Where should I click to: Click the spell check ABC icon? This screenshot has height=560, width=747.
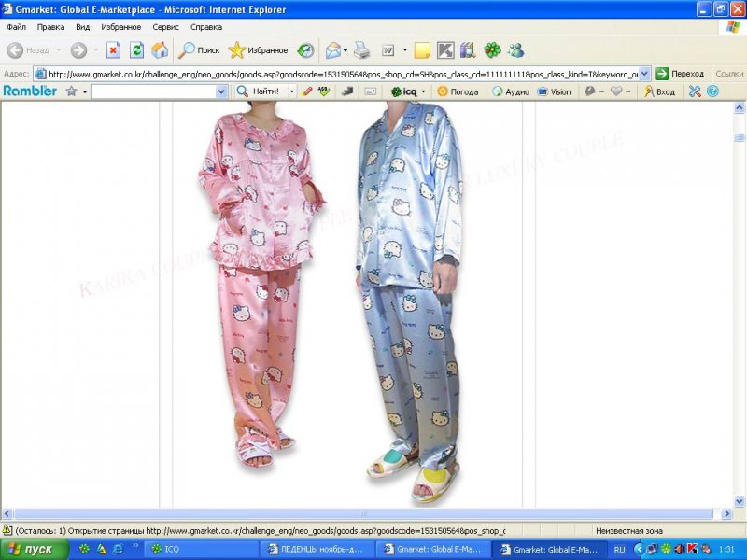coord(324,91)
